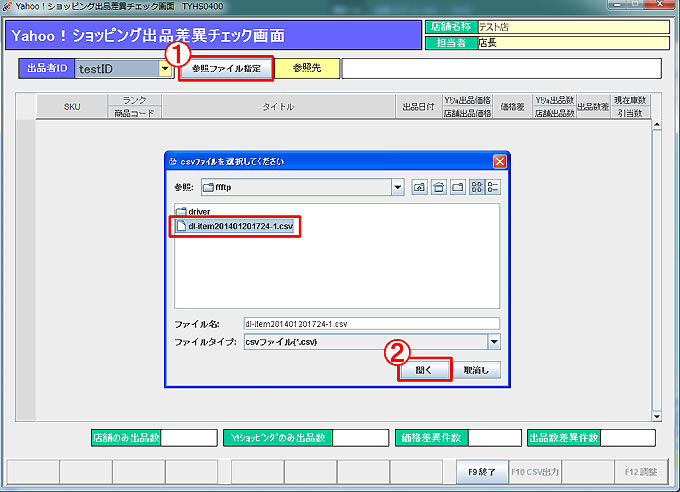Close the csv file chooser dialog
The width and height of the screenshot is (680, 492).
point(500,161)
